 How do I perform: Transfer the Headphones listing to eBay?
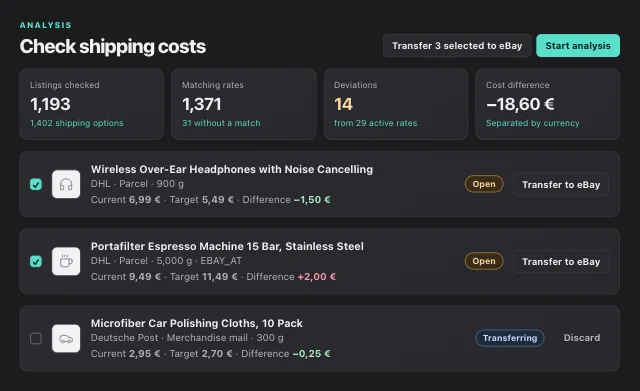pyautogui.click(x=561, y=184)
